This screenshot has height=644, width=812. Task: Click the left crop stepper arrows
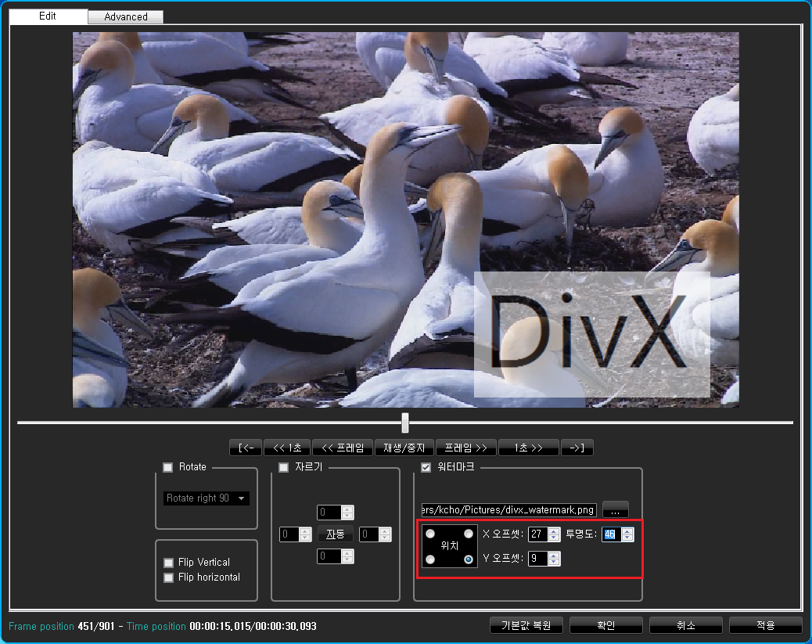tap(305, 534)
